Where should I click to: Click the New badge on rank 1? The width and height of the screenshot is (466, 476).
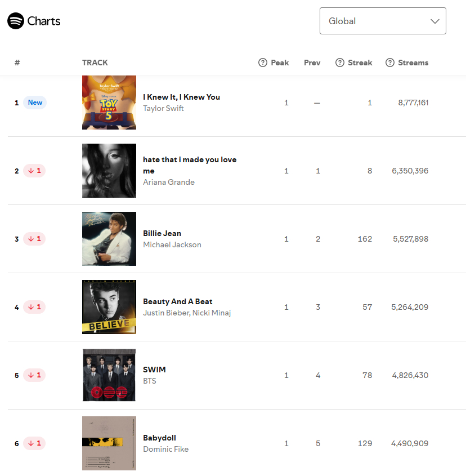pos(35,103)
